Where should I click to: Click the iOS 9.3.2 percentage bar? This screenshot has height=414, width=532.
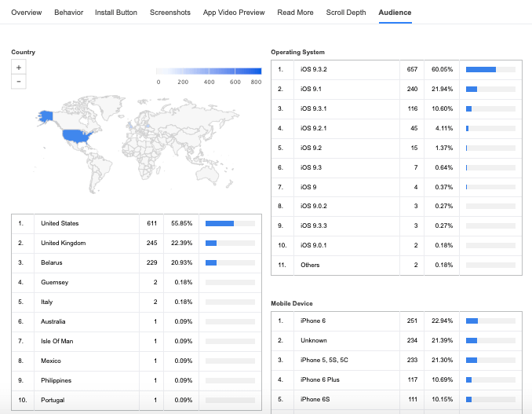(x=490, y=70)
